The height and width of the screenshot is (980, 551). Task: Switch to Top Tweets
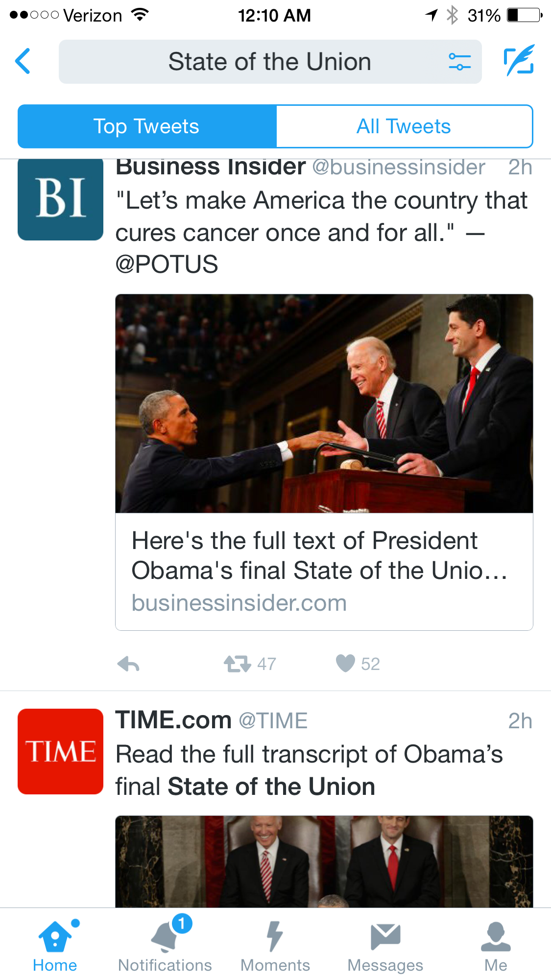point(147,126)
